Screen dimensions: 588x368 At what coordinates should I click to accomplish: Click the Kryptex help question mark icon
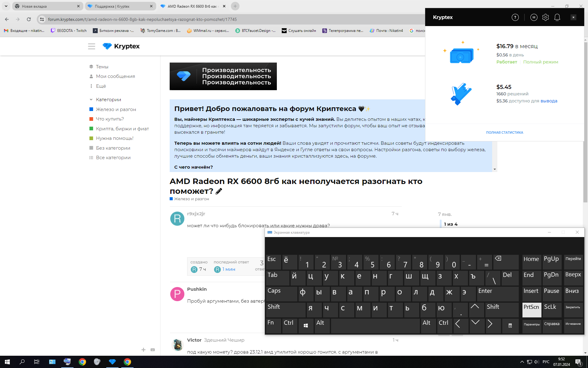(x=515, y=17)
